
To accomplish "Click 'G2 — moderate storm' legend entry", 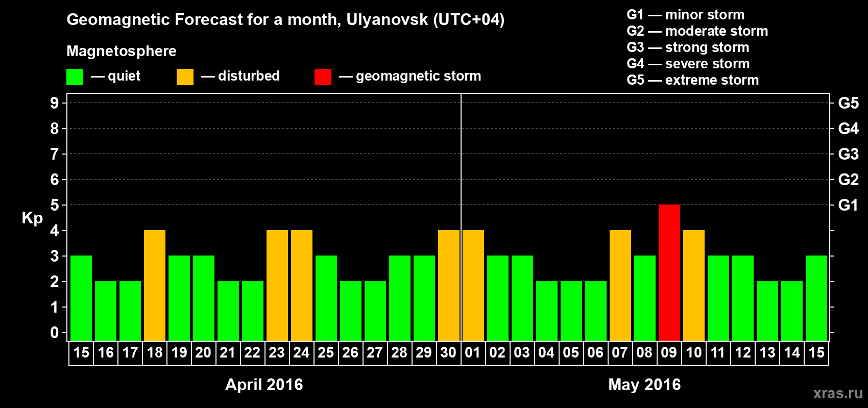I will click(697, 31).
